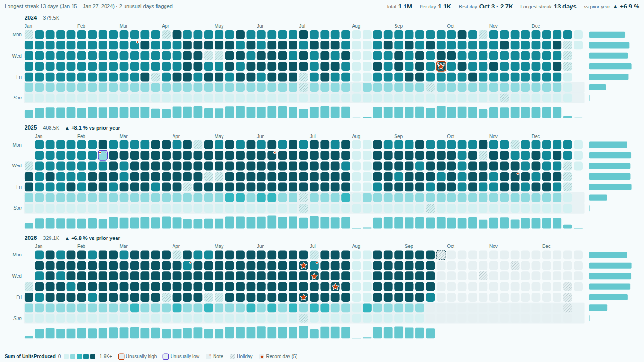Select the January 1 holiday cell in 2024
The image size is (644, 362).
[29, 34]
